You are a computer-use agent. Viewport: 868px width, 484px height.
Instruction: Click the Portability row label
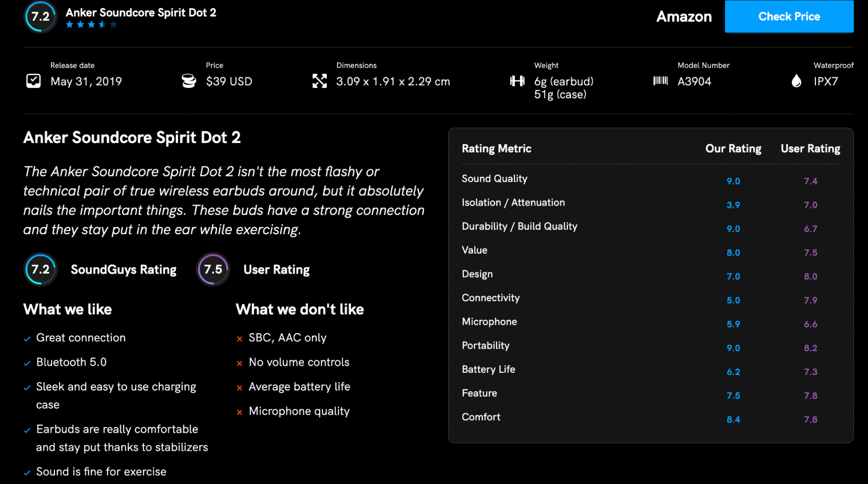coord(485,346)
